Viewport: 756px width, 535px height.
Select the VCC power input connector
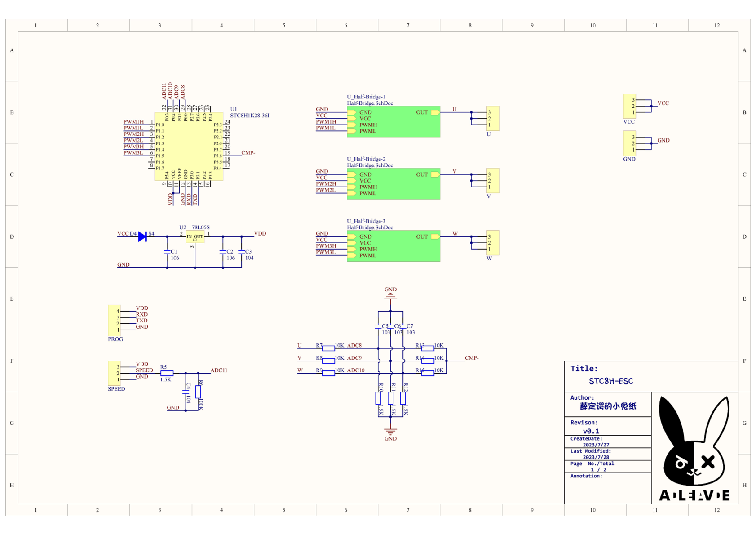[x=629, y=106]
